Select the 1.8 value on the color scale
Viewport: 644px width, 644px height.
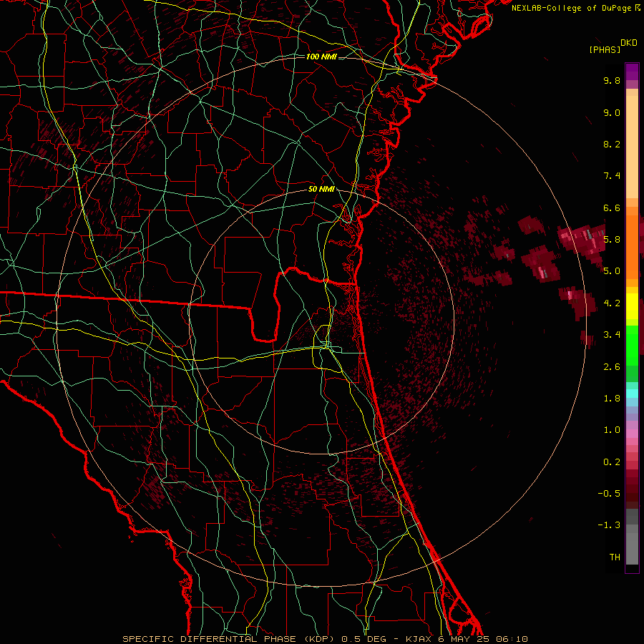tap(612, 399)
